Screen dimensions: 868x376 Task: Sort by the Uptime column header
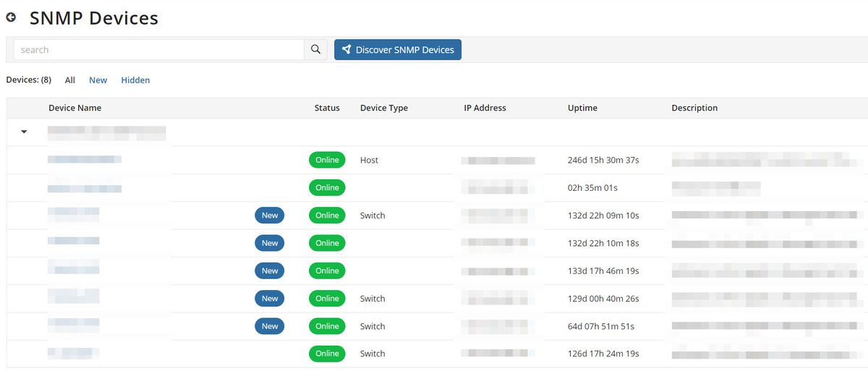582,108
